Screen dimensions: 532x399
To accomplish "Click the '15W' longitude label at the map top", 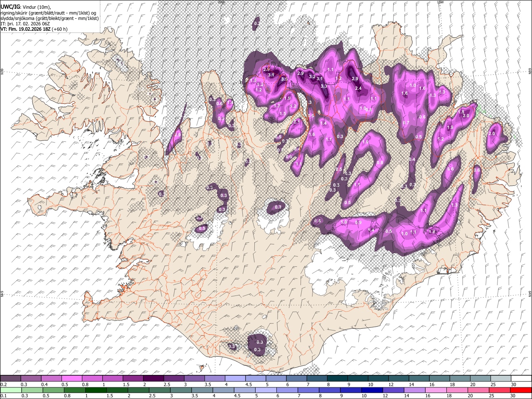I will click(441, 2).
